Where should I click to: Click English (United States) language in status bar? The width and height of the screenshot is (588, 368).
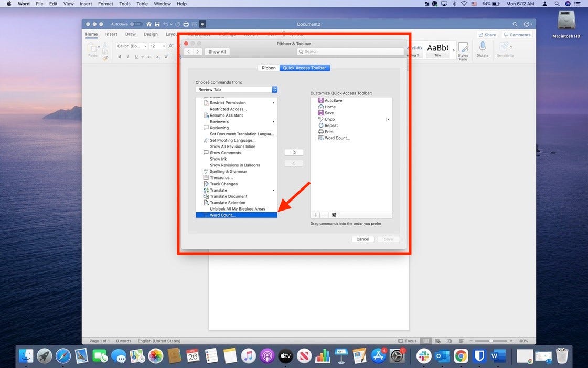pos(159,341)
